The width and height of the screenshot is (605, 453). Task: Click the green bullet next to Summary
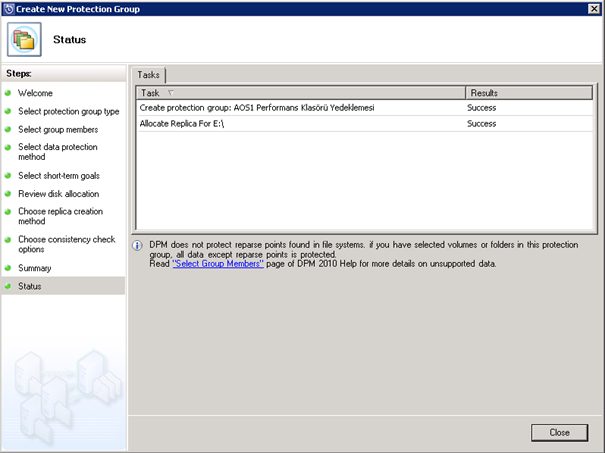point(8,268)
